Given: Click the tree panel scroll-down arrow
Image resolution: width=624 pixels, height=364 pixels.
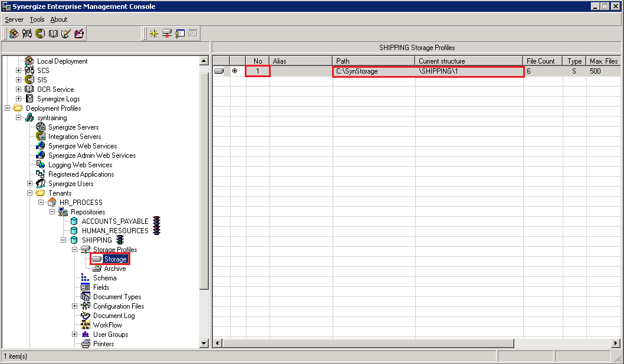Looking at the screenshot, I should pos(203,343).
